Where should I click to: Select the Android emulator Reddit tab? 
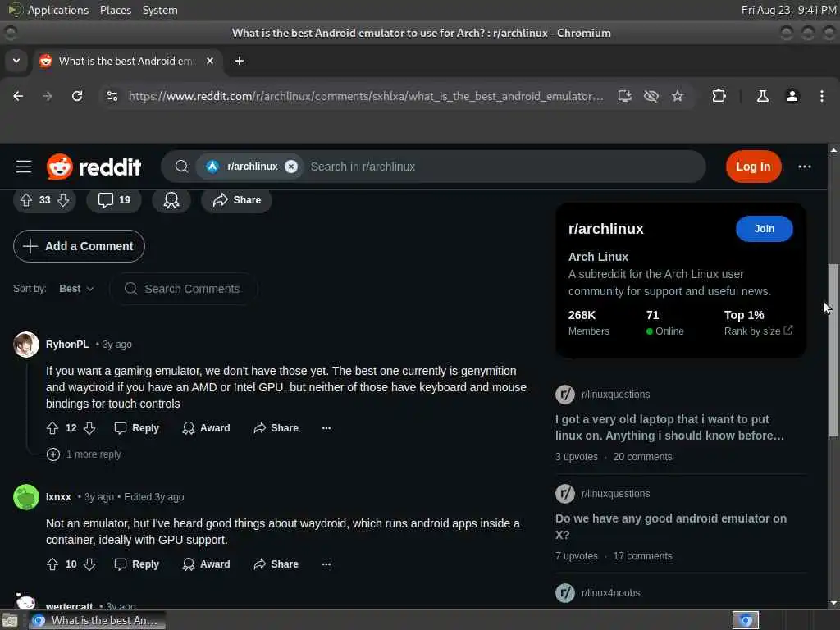[127, 61]
